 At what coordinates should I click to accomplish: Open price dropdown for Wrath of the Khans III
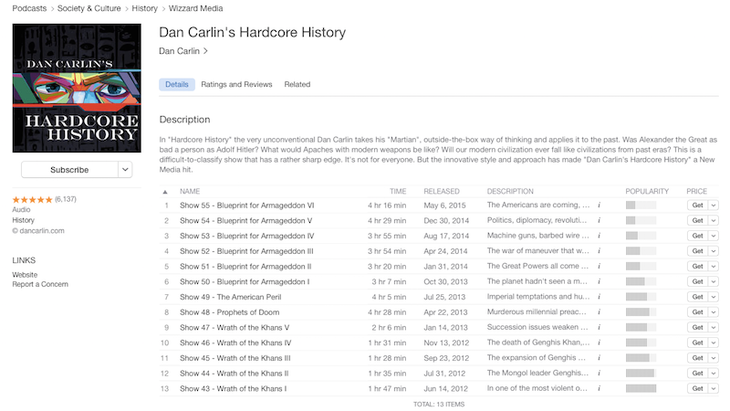713,358
